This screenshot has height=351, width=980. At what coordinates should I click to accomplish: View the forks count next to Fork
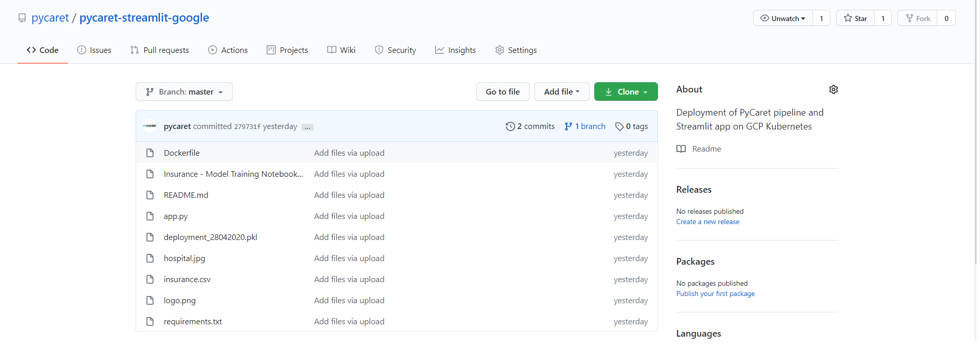point(946,19)
